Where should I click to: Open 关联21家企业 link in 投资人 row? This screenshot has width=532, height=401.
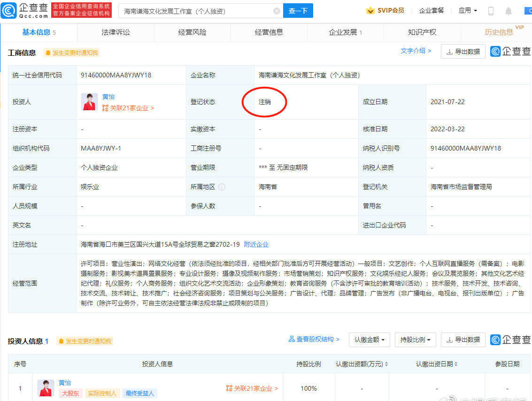[128, 108]
